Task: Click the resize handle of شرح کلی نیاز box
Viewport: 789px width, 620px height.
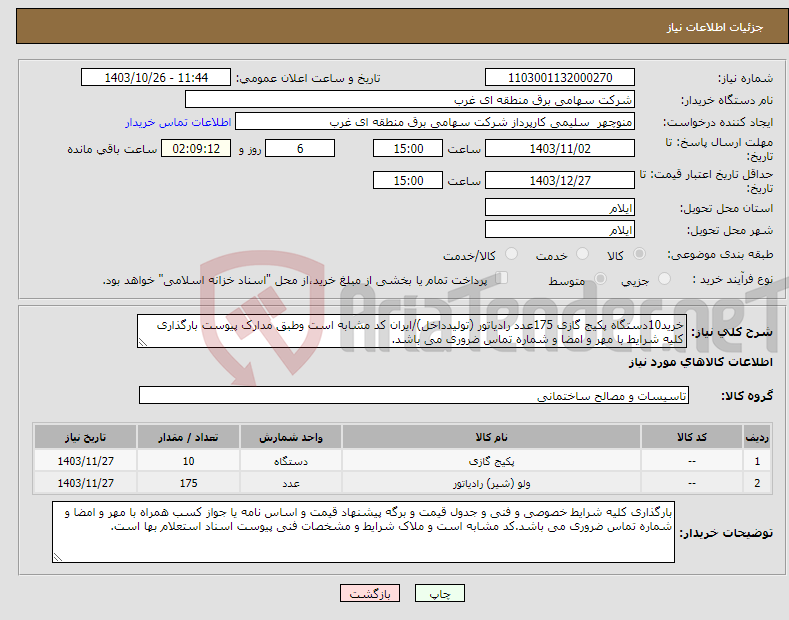Action: [143, 343]
